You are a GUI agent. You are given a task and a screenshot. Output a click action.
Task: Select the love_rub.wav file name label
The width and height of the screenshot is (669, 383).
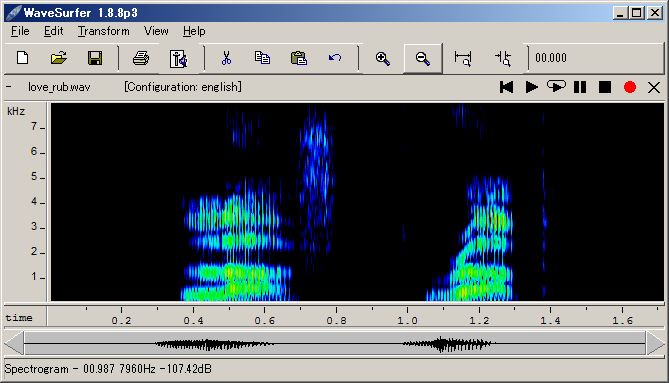pos(59,87)
